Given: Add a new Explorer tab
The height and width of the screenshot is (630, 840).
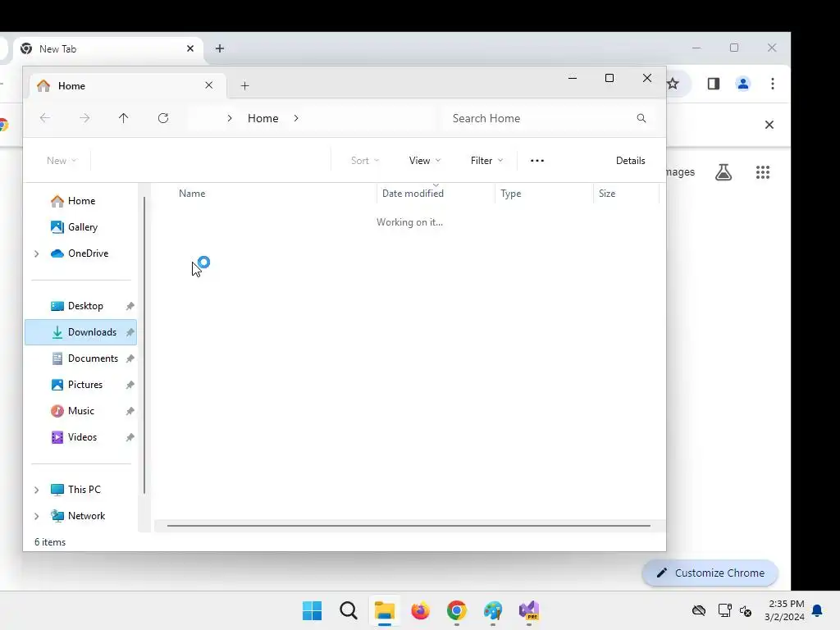Looking at the screenshot, I should pyautogui.click(x=244, y=85).
